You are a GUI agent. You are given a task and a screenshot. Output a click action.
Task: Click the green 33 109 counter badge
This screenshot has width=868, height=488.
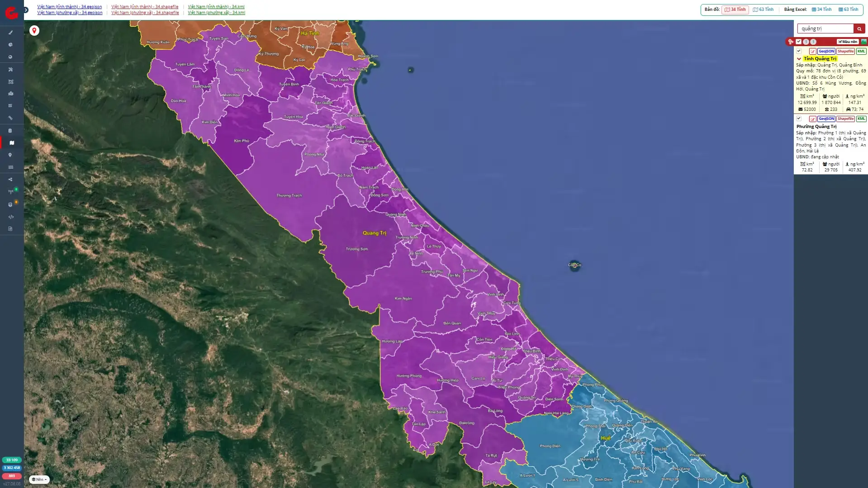[12, 460]
